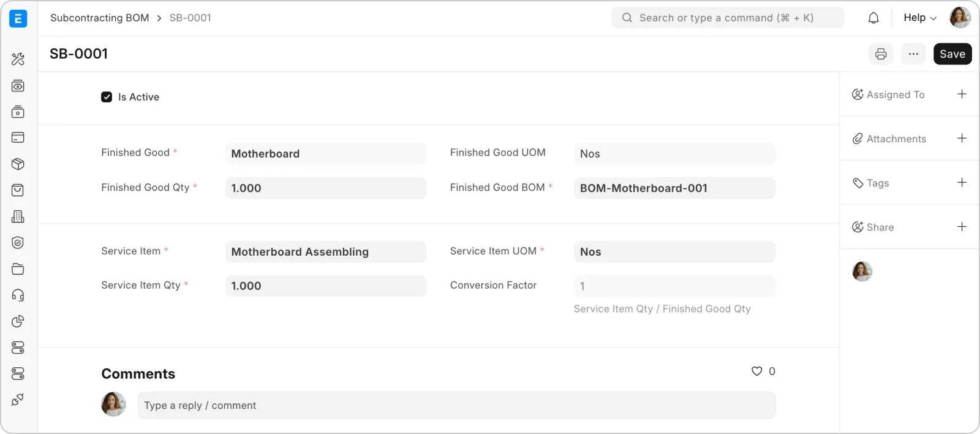
Task: Expand the Help dropdown
Action: [919, 18]
